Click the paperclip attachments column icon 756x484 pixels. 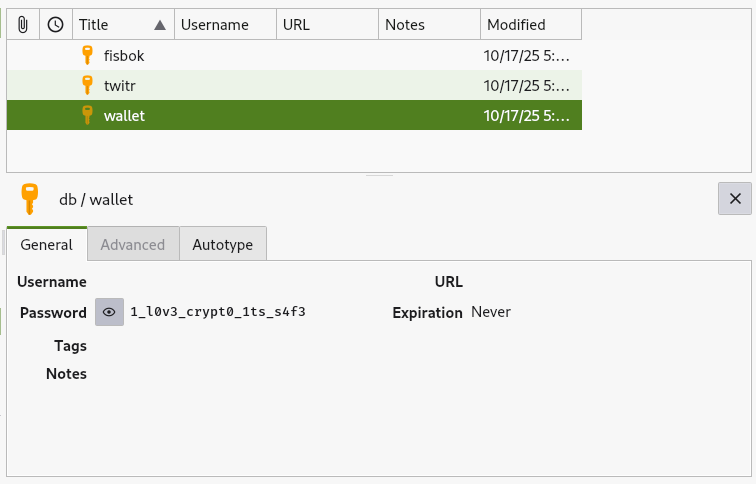(x=23, y=24)
